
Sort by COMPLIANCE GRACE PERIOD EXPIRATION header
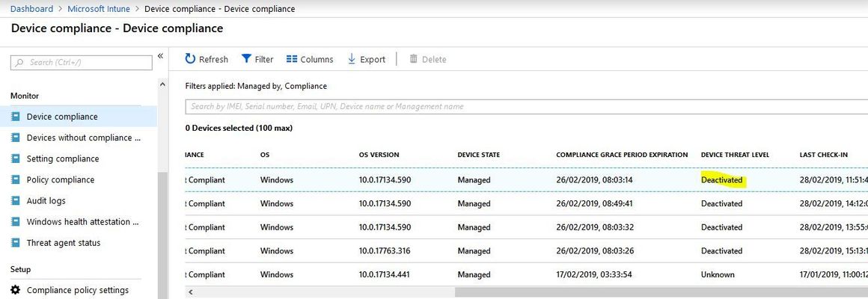(622, 155)
